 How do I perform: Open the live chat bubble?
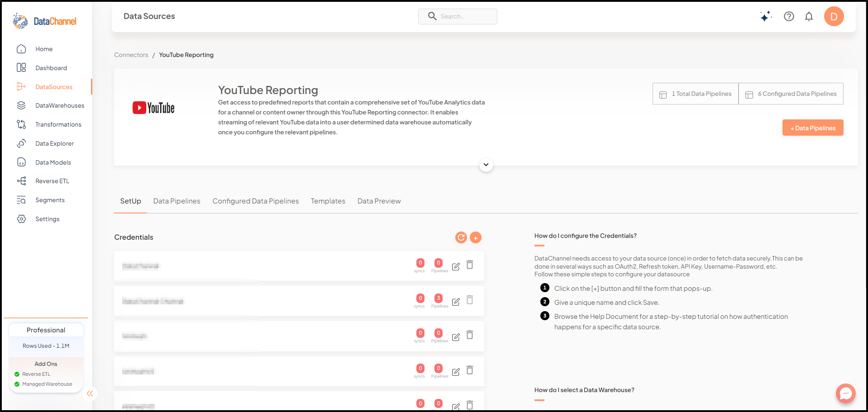click(845, 393)
